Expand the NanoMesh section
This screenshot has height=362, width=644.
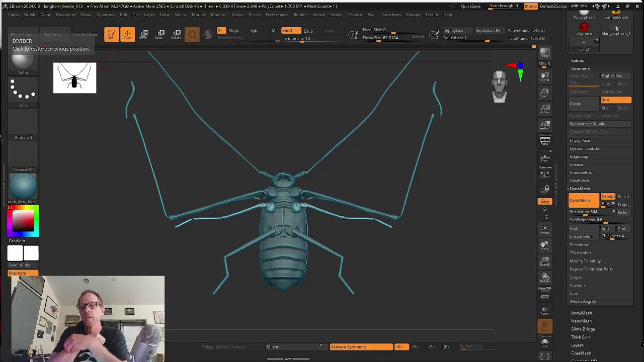click(x=581, y=321)
